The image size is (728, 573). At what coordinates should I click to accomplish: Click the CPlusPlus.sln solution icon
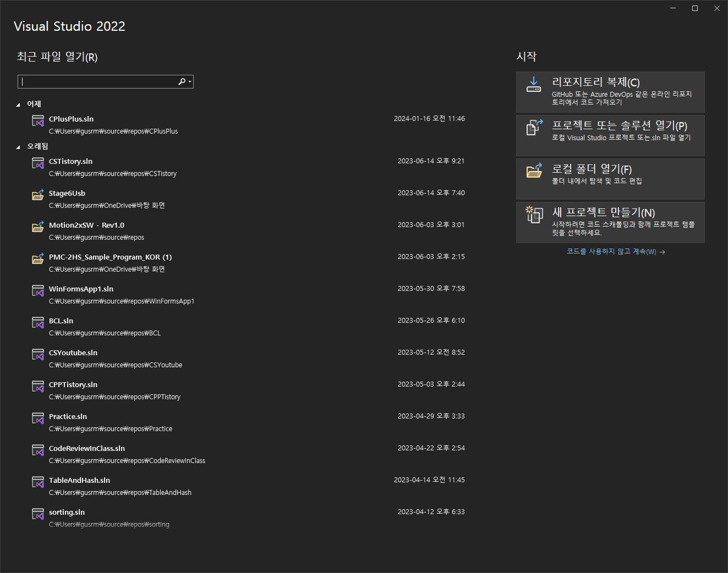pyautogui.click(x=38, y=121)
